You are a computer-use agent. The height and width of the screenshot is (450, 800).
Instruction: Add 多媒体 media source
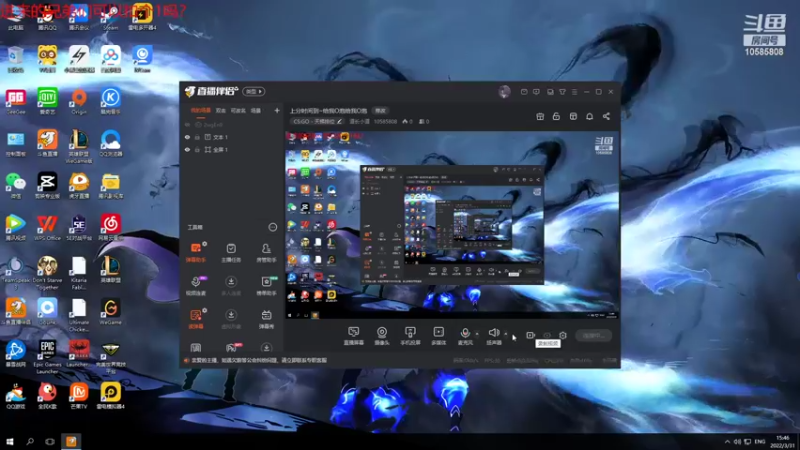pos(438,336)
